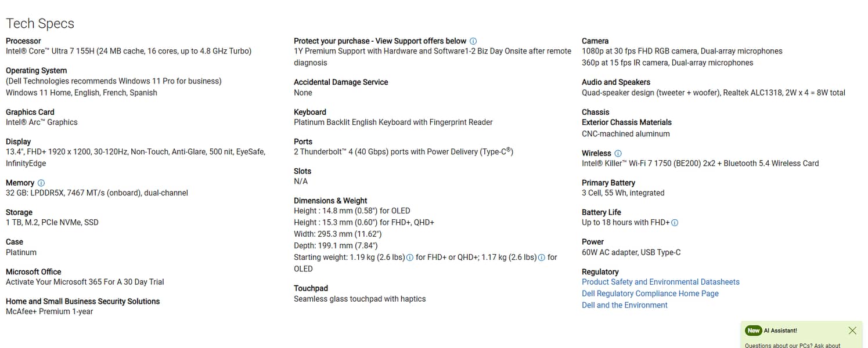Click info icon after 1.17 kg weight
Image resolution: width=868 pixels, height=348 pixels.
tap(542, 258)
